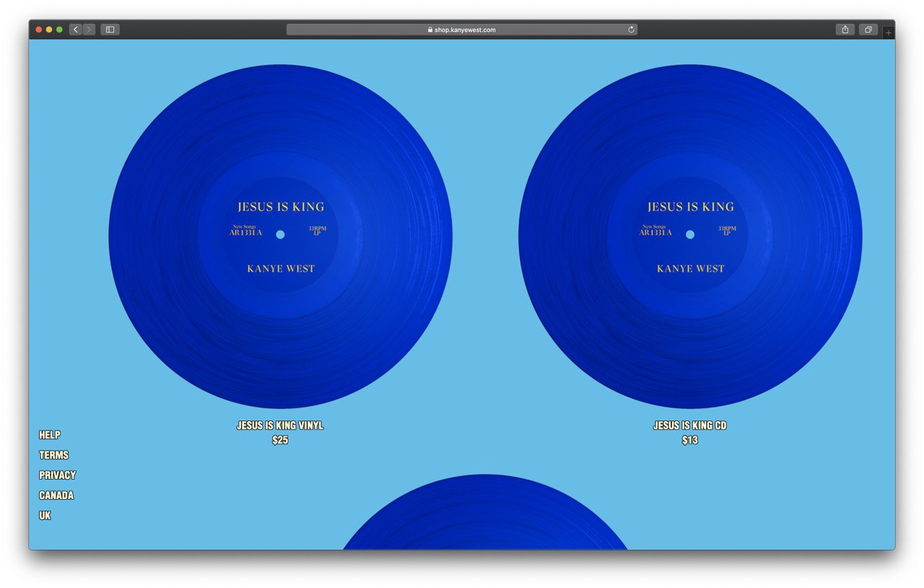
Task: Open the HELP link
Action: click(x=50, y=435)
